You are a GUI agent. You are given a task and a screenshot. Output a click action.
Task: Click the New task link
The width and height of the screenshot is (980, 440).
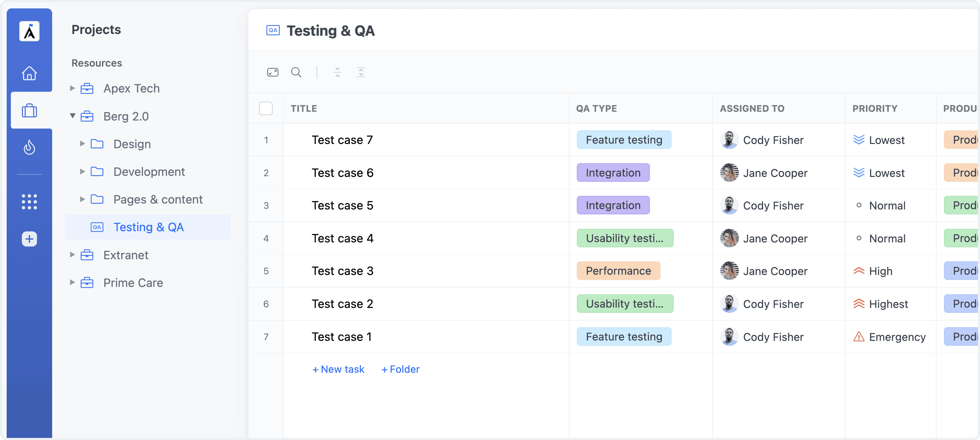coord(338,369)
